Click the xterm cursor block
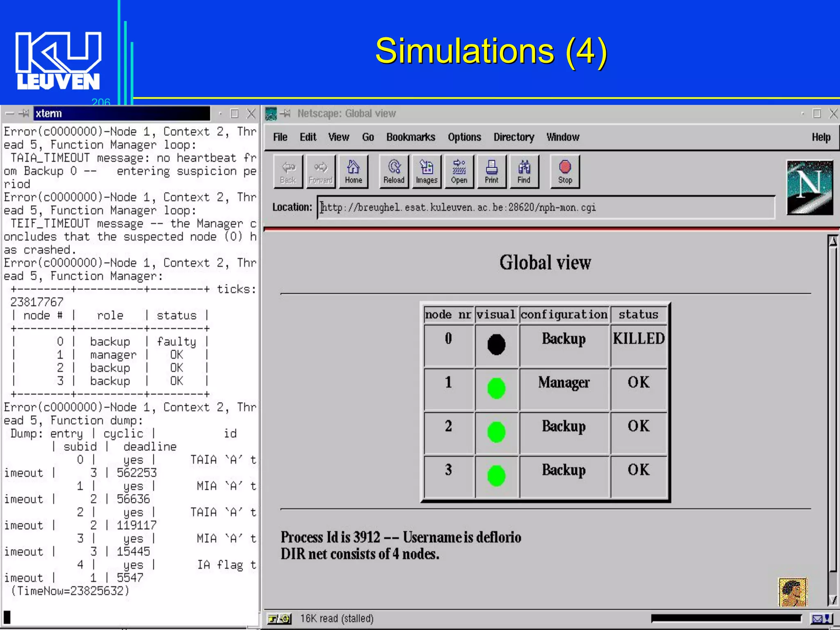The height and width of the screenshot is (630, 840). [7, 617]
